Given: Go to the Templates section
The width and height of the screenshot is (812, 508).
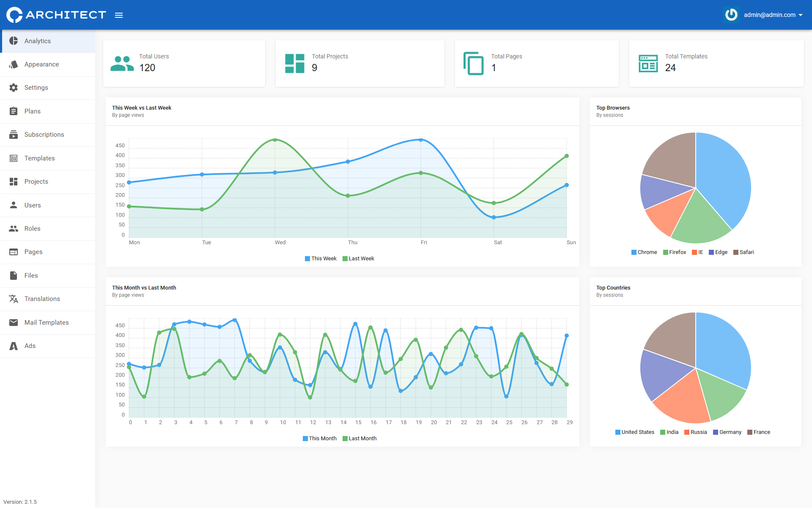Looking at the screenshot, I should click(39, 158).
